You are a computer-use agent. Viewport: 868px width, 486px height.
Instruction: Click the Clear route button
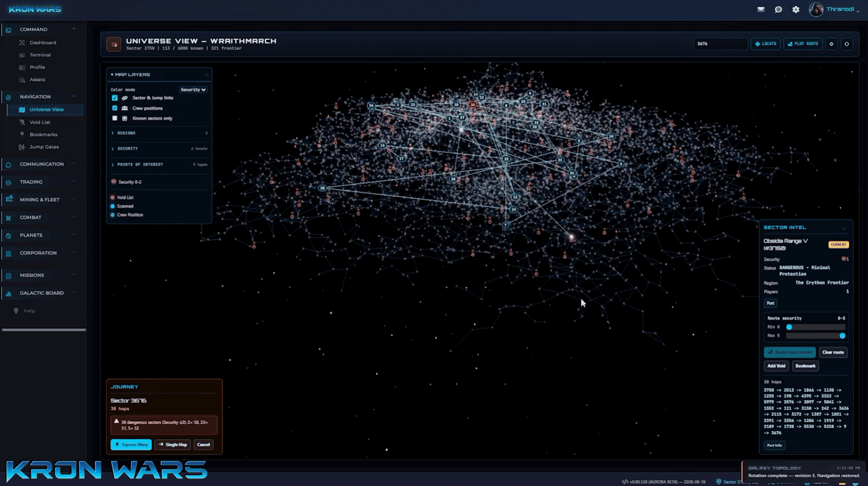pyautogui.click(x=833, y=353)
